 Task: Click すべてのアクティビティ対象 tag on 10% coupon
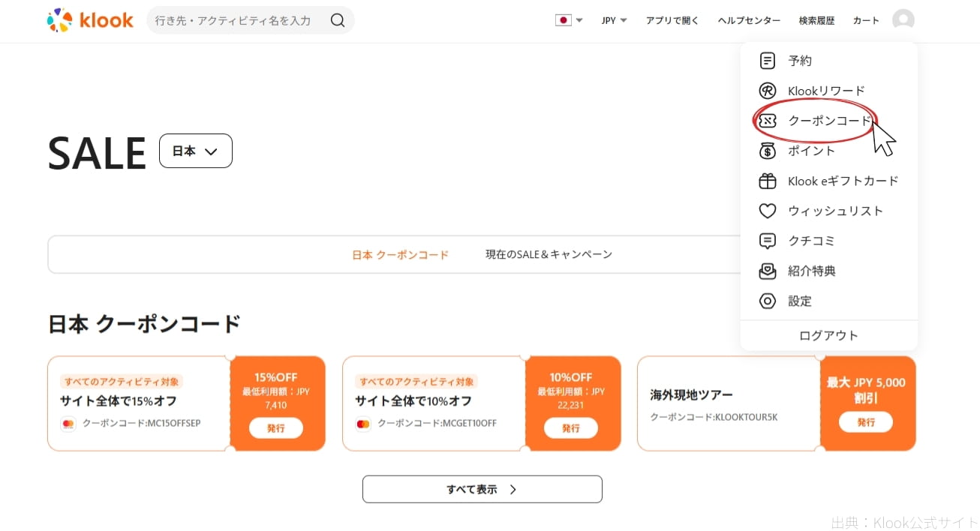[x=416, y=381]
